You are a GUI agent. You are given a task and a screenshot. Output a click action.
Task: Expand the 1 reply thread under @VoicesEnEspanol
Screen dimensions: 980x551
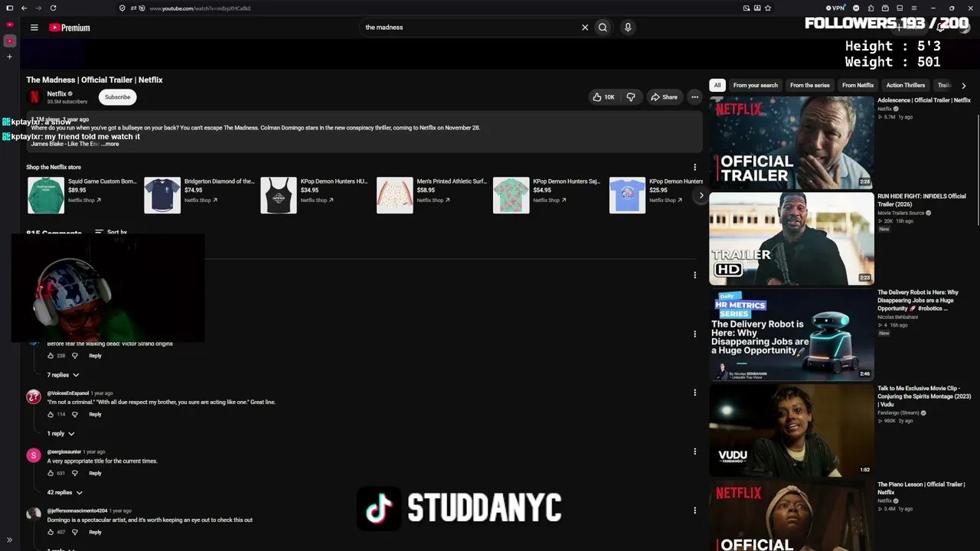[x=60, y=434]
